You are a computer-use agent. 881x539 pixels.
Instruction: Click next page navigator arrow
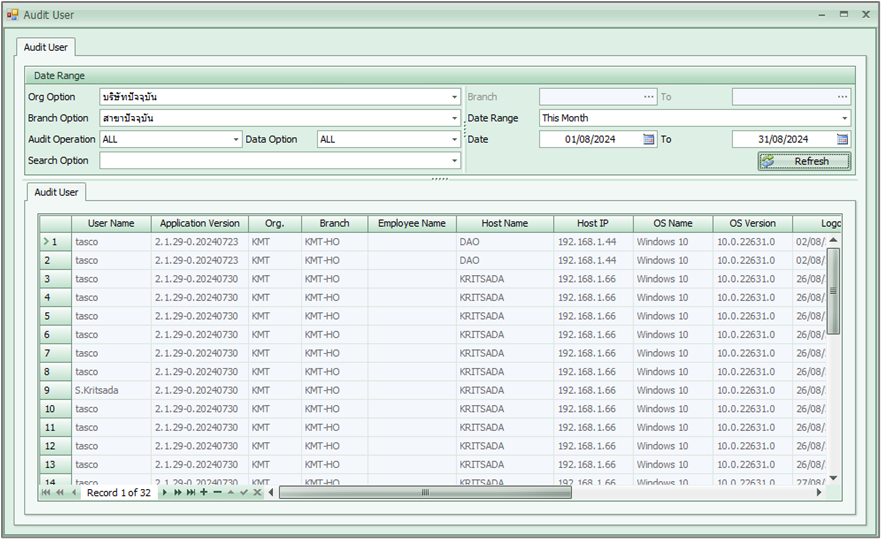click(178, 492)
